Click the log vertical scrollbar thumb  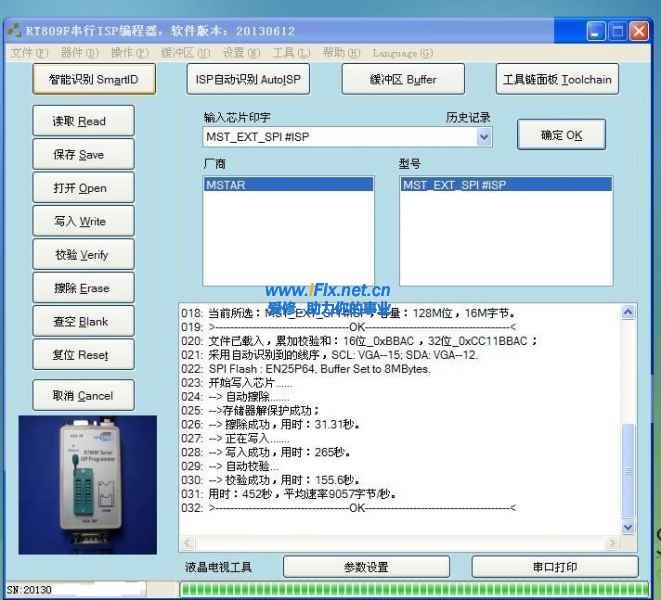coord(628,471)
